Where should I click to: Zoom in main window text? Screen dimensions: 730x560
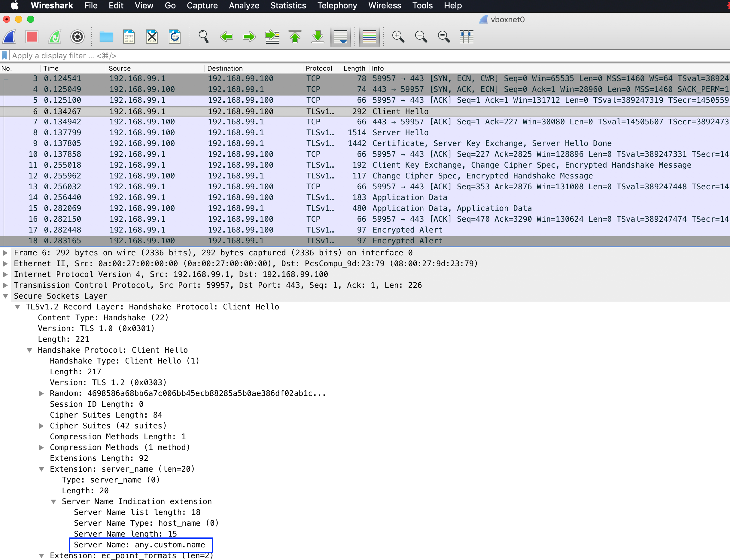(398, 36)
